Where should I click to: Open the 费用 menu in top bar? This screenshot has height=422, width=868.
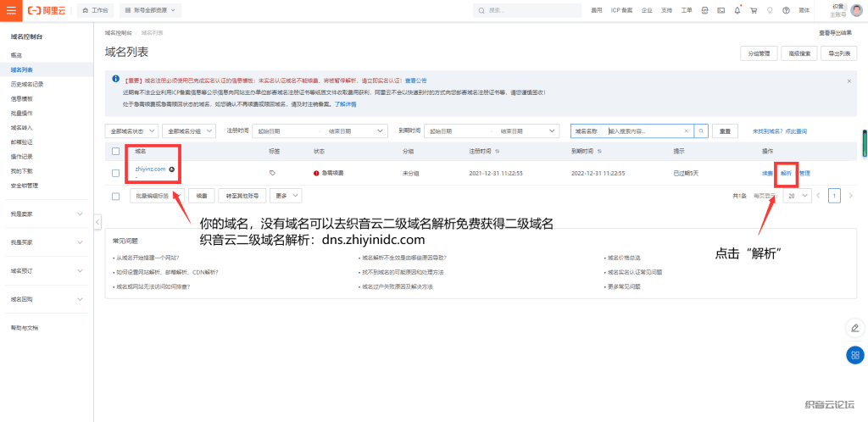pyautogui.click(x=596, y=10)
